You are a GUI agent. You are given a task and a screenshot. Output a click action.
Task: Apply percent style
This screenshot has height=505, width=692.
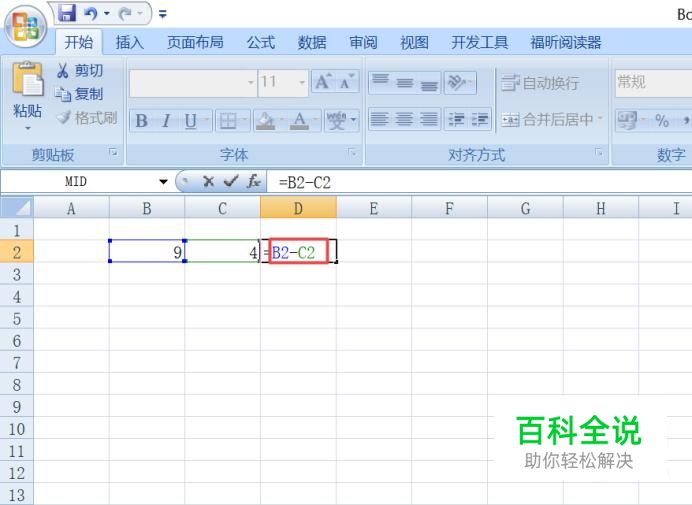click(662, 120)
